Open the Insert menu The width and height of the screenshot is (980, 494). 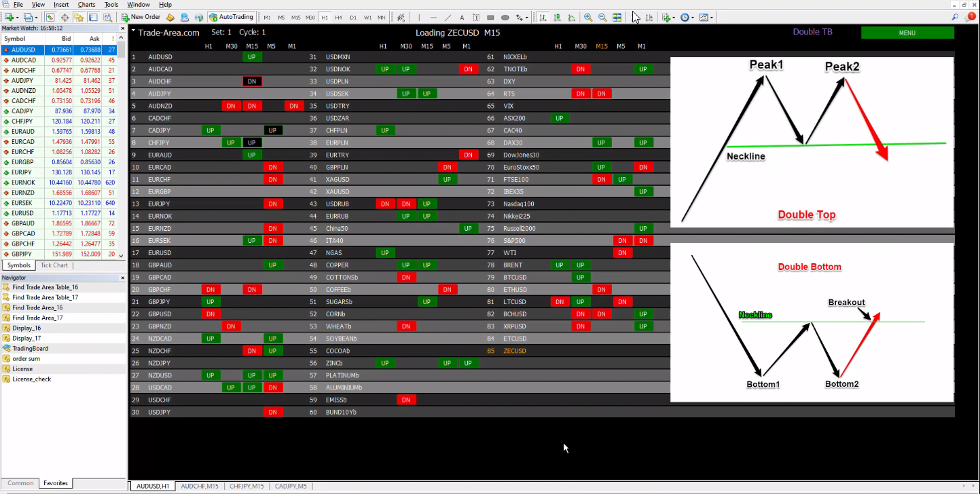pyautogui.click(x=61, y=4)
